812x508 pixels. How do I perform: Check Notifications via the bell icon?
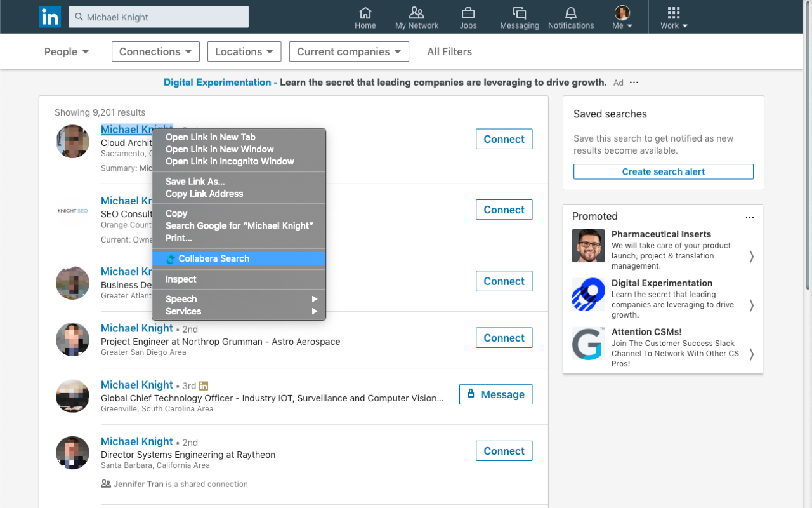tap(570, 17)
